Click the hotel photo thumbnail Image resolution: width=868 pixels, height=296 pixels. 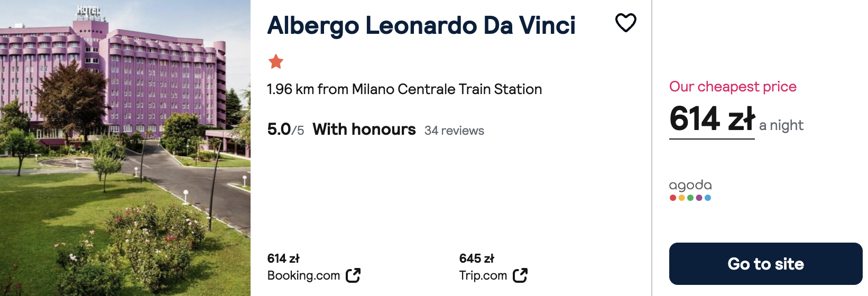(125, 148)
